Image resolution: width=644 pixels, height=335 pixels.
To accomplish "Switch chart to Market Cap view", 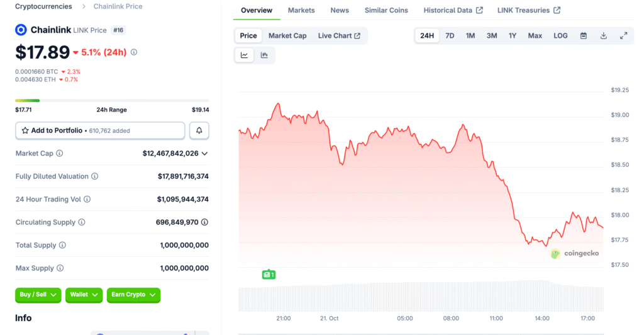I will [287, 36].
